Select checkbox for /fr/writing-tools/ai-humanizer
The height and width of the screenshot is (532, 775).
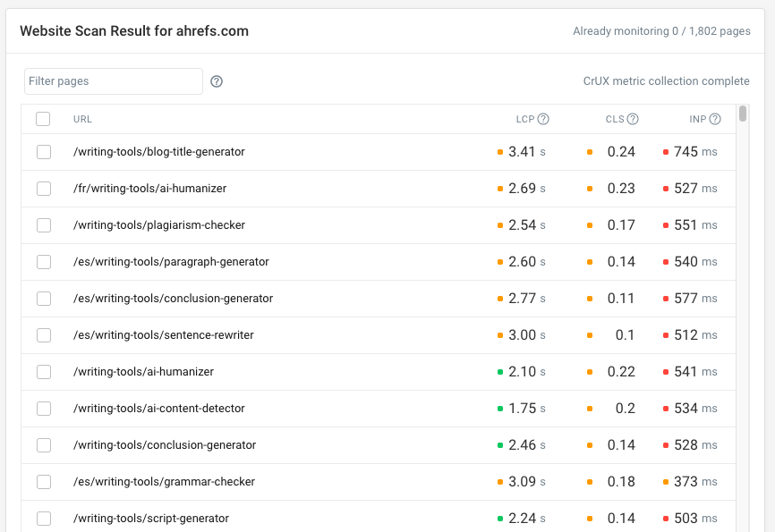(x=44, y=189)
